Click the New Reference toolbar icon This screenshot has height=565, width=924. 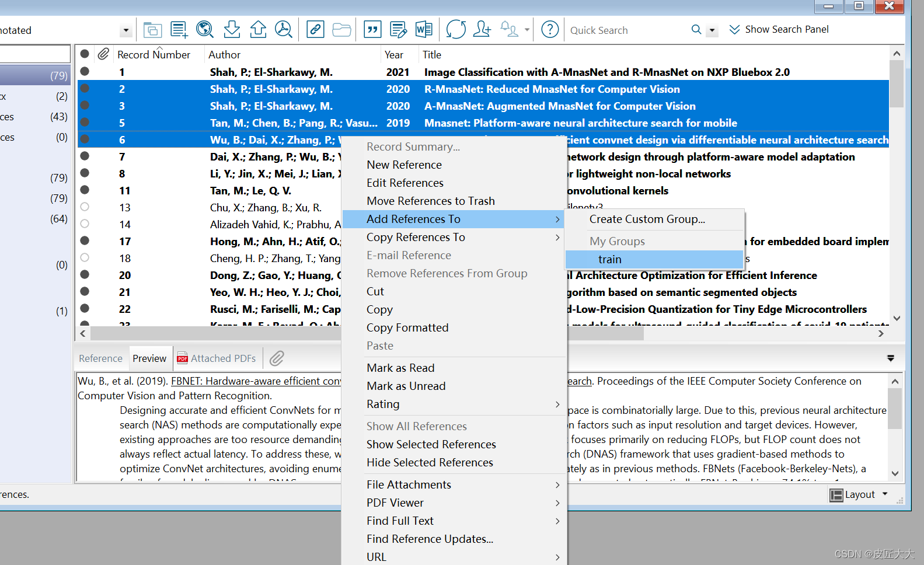point(179,29)
